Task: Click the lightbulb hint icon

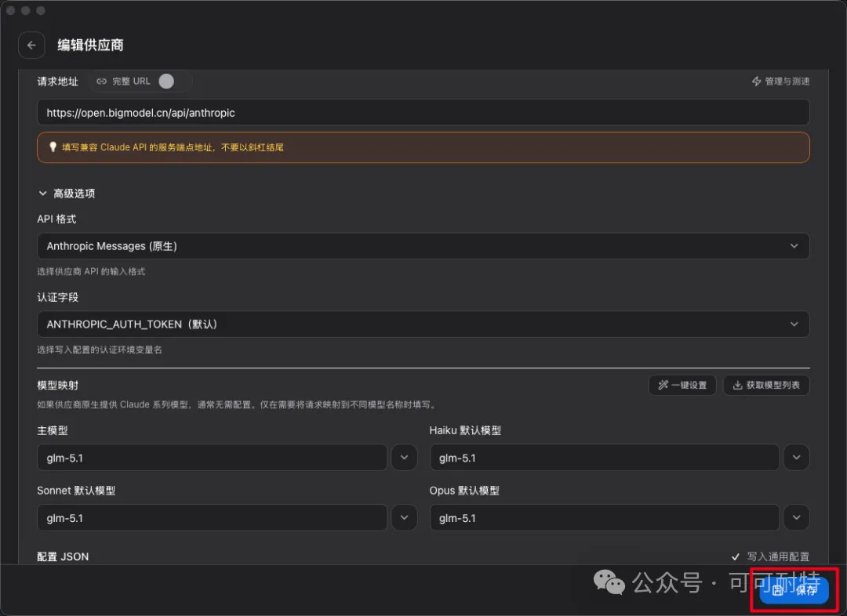Action: 53,147
